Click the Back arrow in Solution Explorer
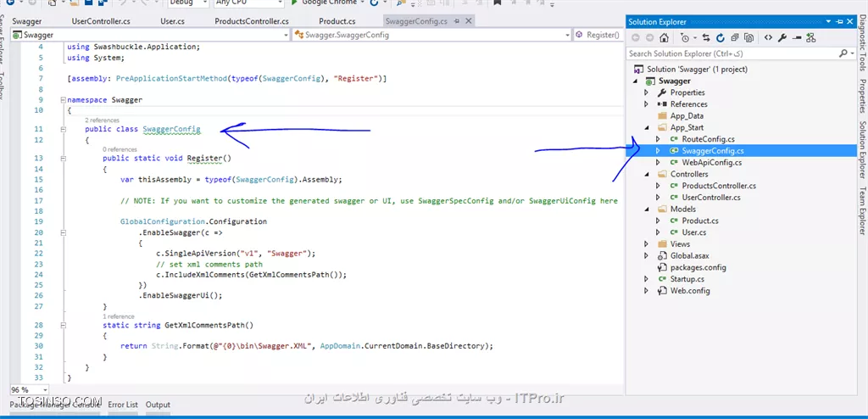868x419 pixels. pyautogui.click(x=636, y=37)
